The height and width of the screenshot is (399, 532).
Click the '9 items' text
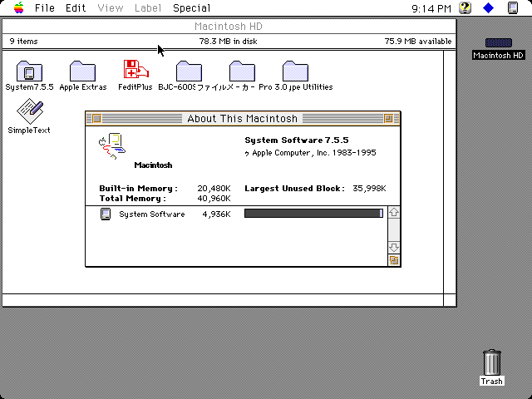click(x=23, y=42)
